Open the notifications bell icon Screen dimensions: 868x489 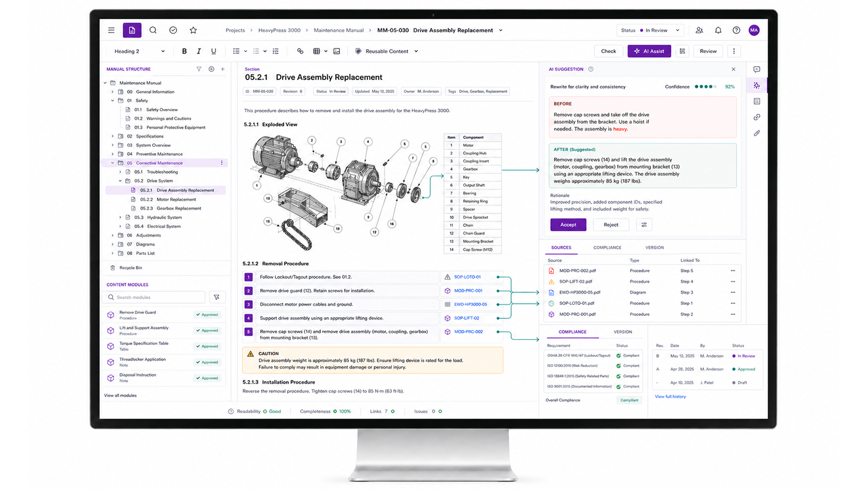(718, 30)
